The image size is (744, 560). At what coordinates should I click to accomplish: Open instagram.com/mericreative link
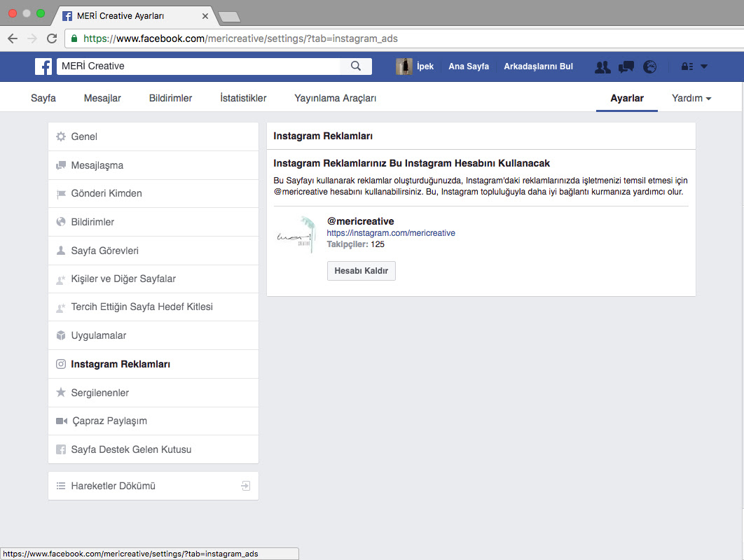coord(391,233)
